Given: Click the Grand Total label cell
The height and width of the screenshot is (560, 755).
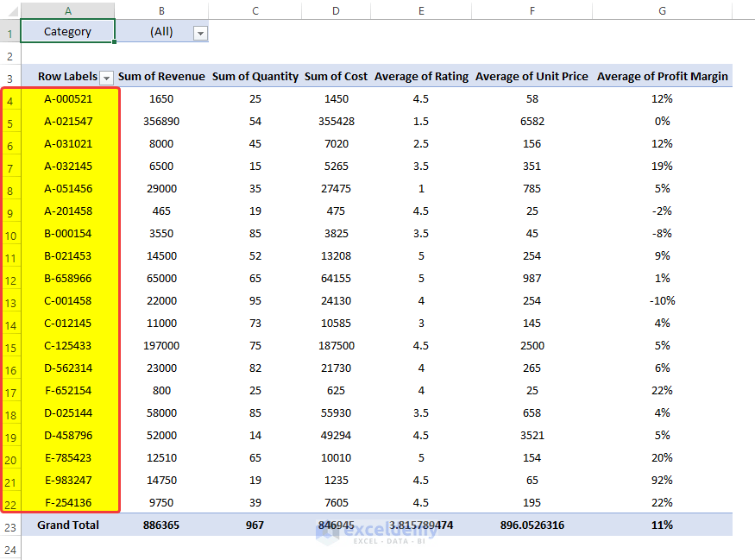Looking at the screenshot, I should (67, 525).
